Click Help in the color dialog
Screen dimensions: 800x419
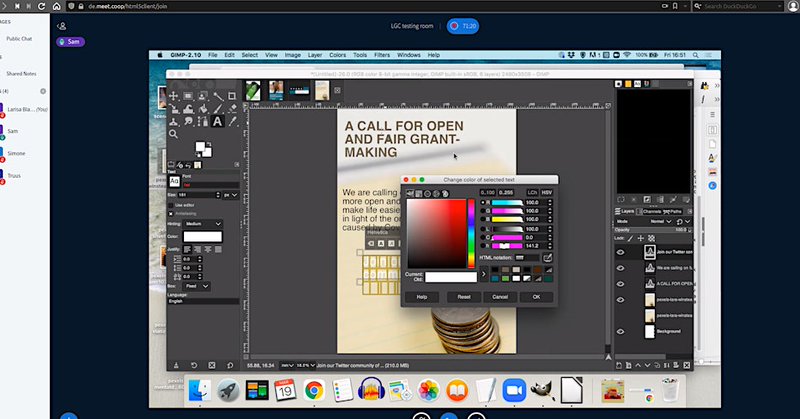click(422, 297)
